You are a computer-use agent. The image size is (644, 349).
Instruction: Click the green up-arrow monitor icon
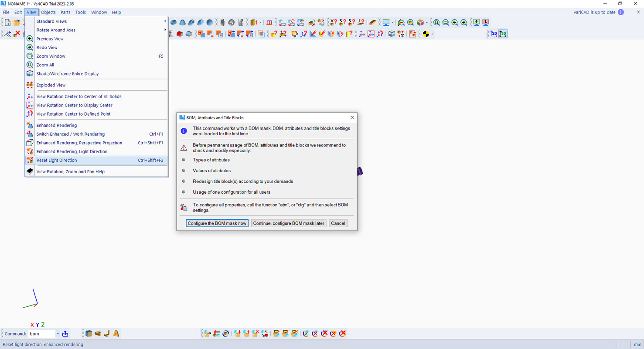point(477,22)
